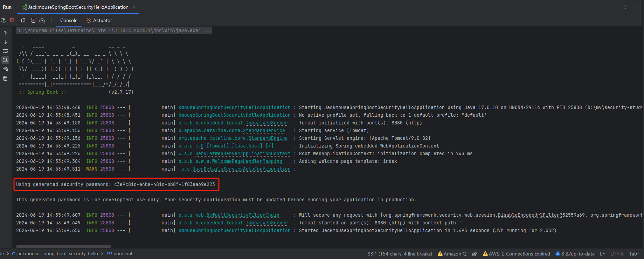Toggle soft-wrap in the console
Screen dimensions: 644x259
[x=5, y=51]
